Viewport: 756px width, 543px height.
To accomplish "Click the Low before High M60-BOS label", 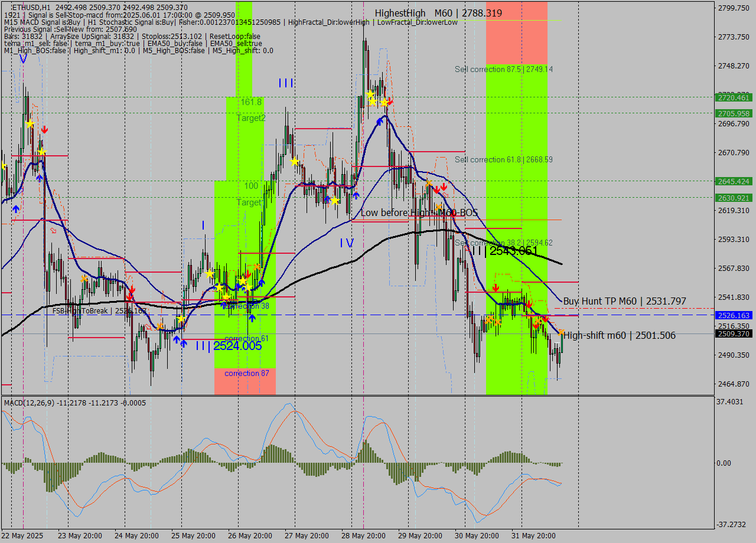I will click(x=419, y=212).
